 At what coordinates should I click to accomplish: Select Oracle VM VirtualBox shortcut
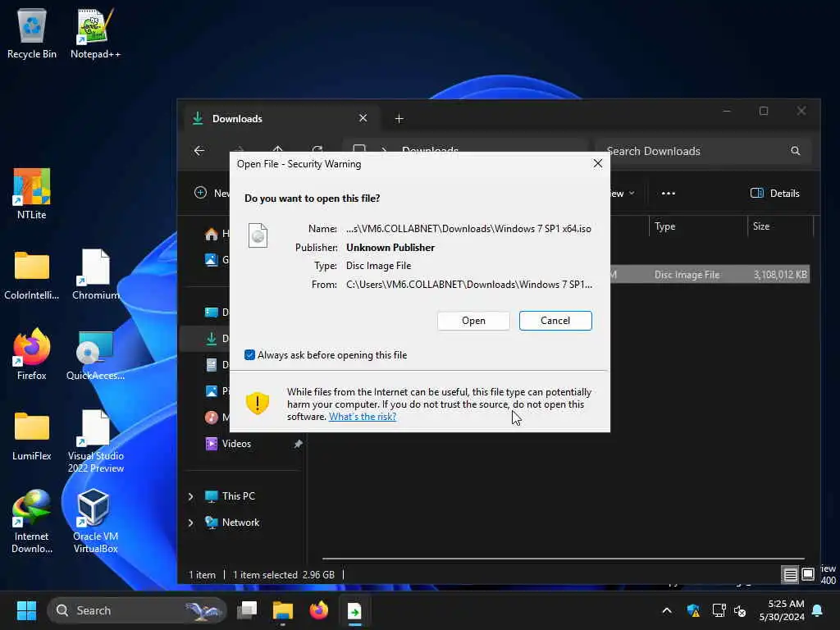(95, 522)
